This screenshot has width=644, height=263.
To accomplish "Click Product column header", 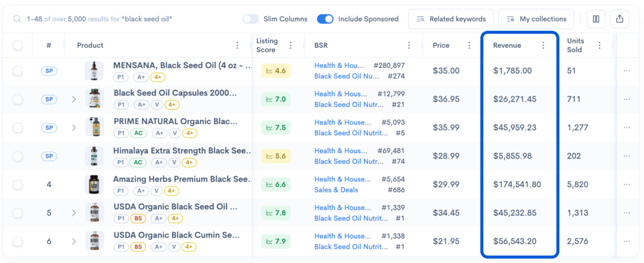I will click(91, 45).
